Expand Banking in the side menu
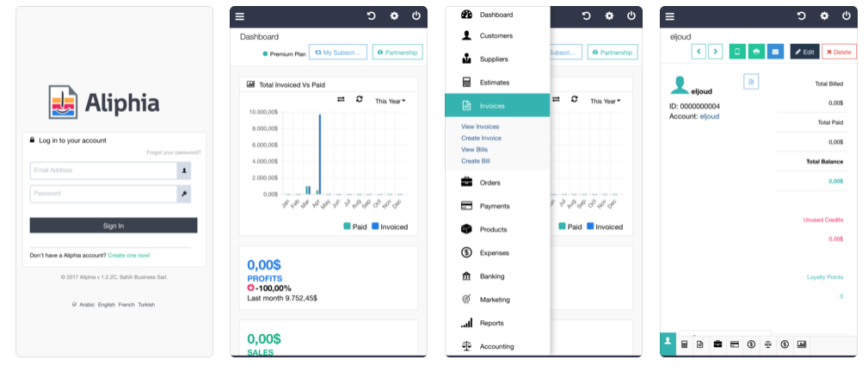This screenshot has height=372, width=868. [497, 276]
